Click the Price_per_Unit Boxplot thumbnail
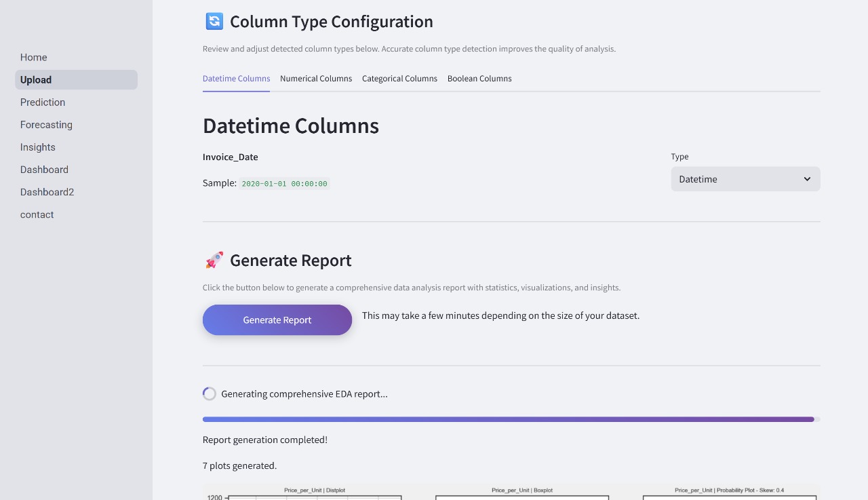 click(x=522, y=493)
